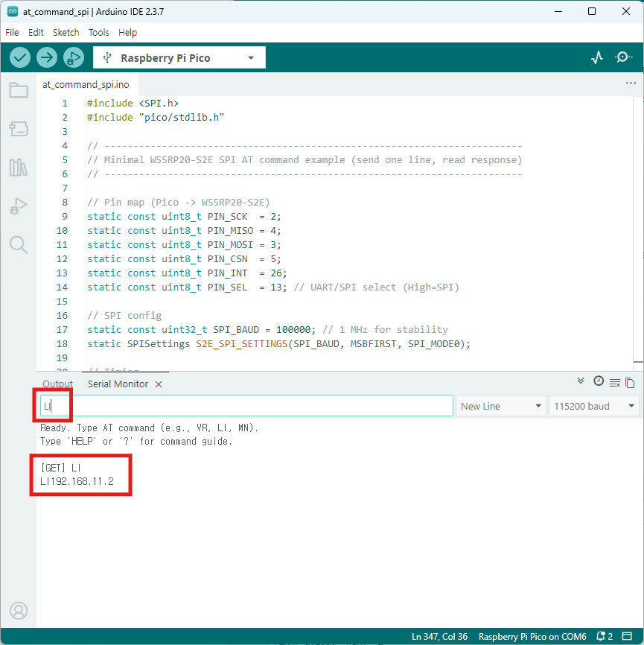Switch to the Output tab
The height and width of the screenshot is (645, 644).
click(x=57, y=384)
